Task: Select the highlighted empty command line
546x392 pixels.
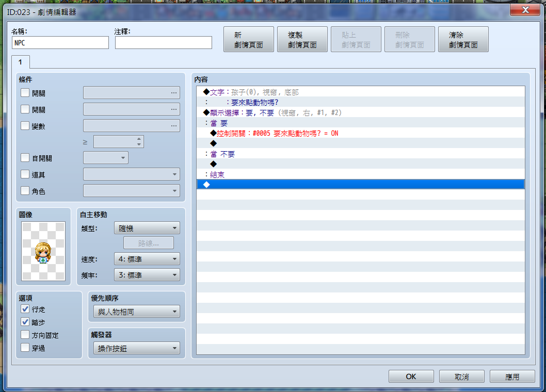Action: [x=360, y=185]
